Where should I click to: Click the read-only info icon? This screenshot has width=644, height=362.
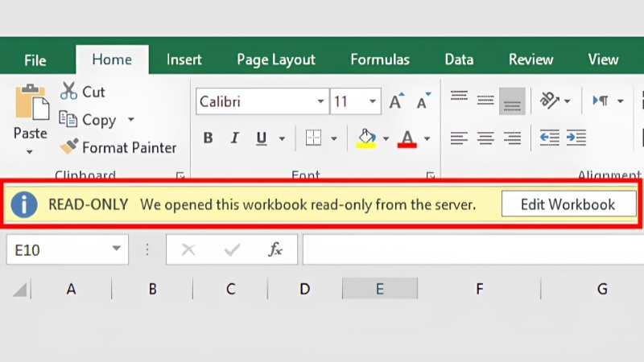24,204
